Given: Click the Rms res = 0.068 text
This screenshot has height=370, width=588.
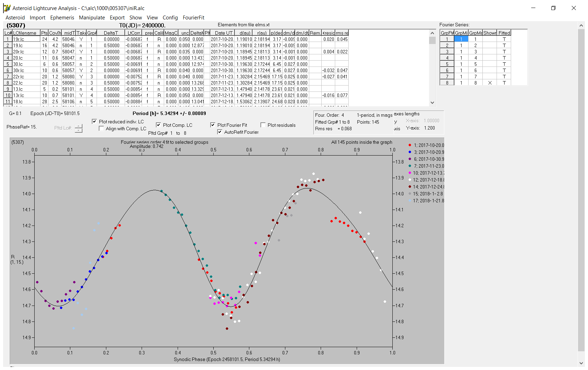Looking at the screenshot, I should 333,129.
